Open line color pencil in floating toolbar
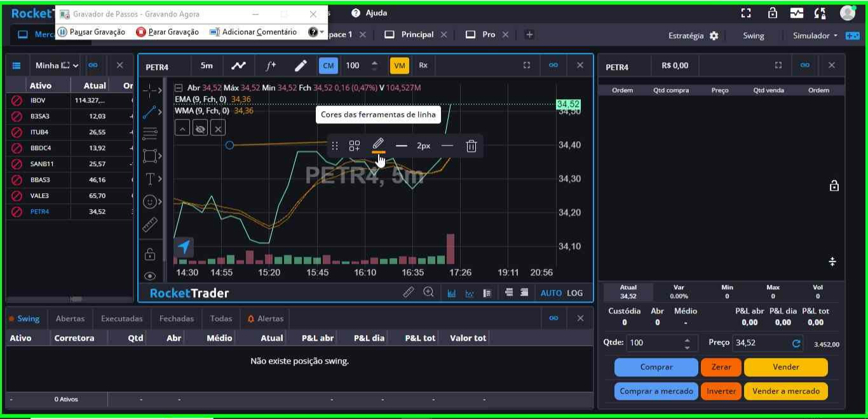The image size is (868, 419). 378,146
